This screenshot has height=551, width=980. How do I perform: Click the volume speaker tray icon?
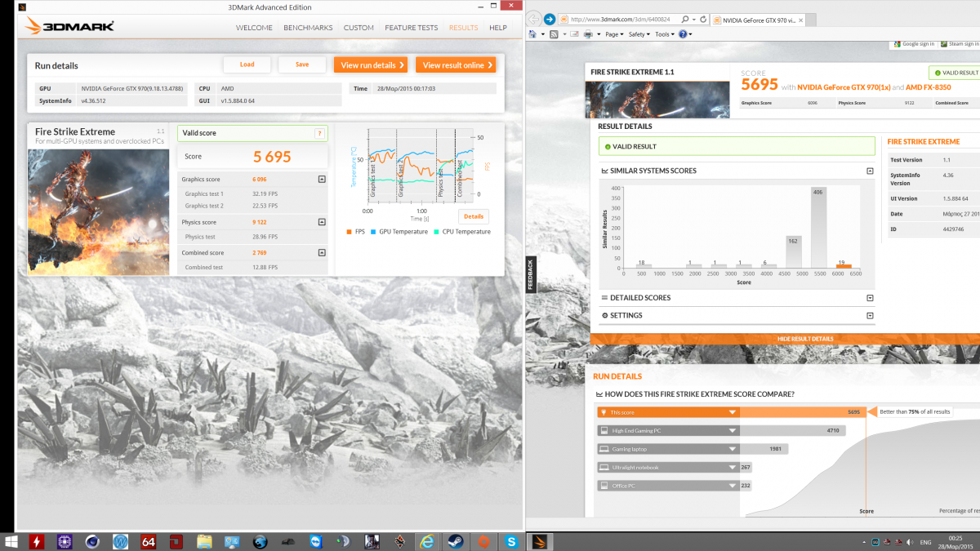click(x=910, y=542)
